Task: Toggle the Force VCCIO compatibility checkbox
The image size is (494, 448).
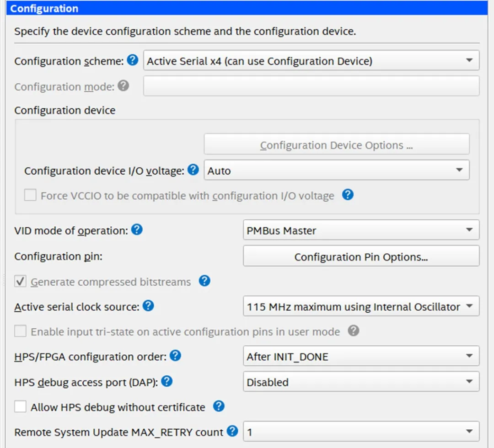Action: pyautogui.click(x=30, y=195)
